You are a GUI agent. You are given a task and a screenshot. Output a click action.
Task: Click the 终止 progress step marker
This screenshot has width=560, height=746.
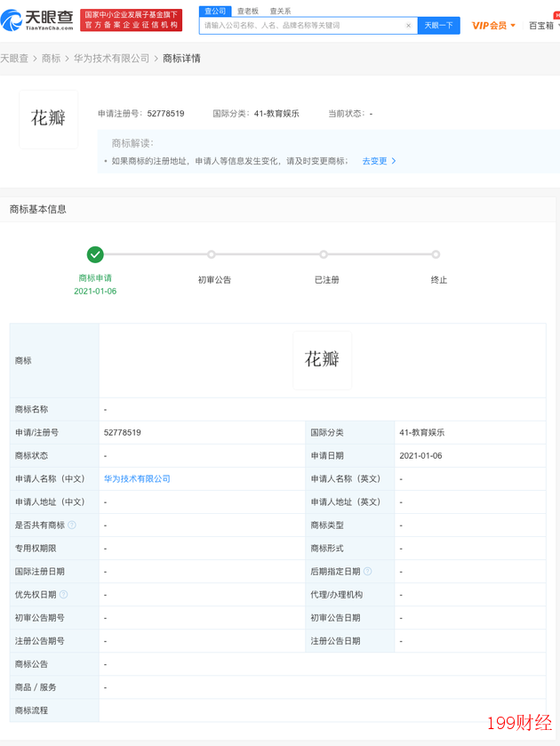(436, 254)
